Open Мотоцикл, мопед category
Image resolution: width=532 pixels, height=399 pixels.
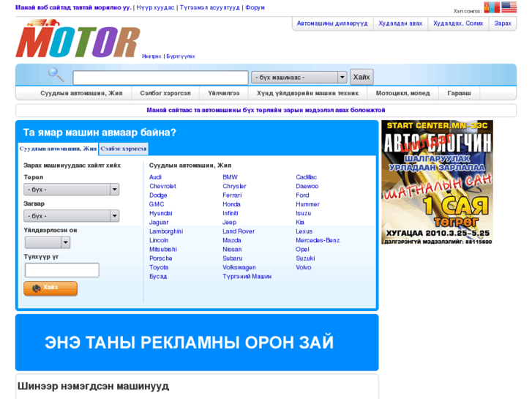402,93
